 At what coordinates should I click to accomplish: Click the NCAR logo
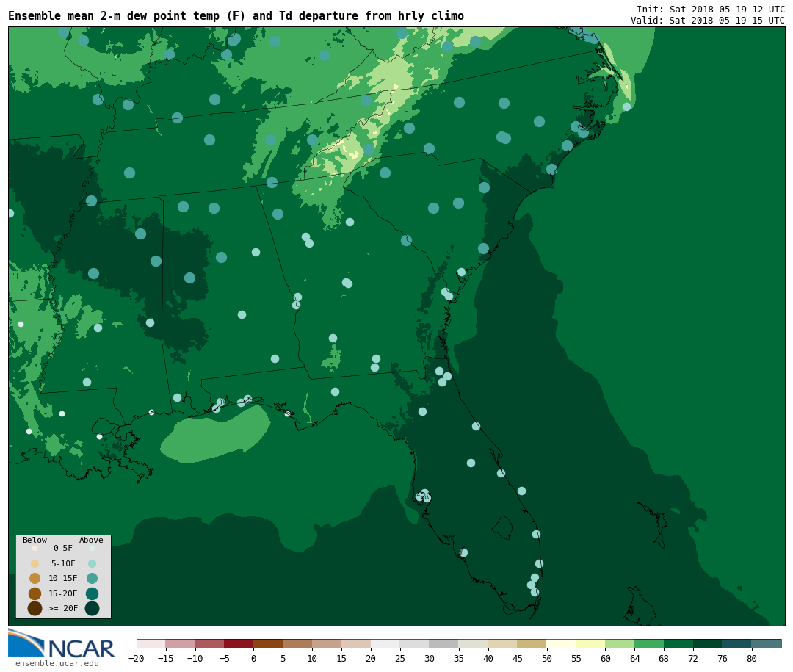click(61, 643)
